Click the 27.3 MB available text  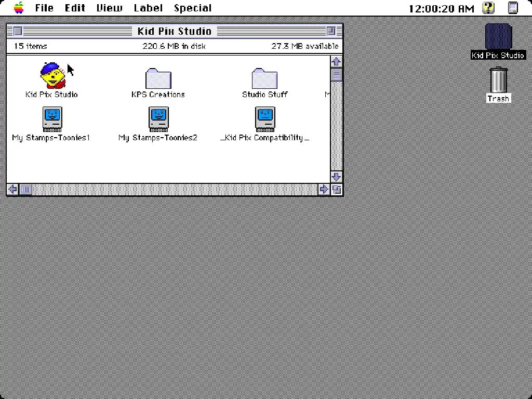(304, 46)
